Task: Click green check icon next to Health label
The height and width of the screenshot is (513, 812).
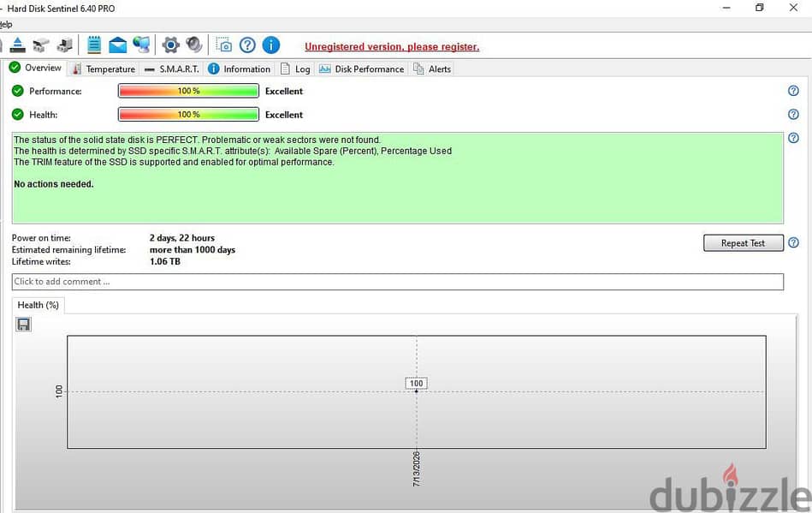Action: (x=18, y=114)
